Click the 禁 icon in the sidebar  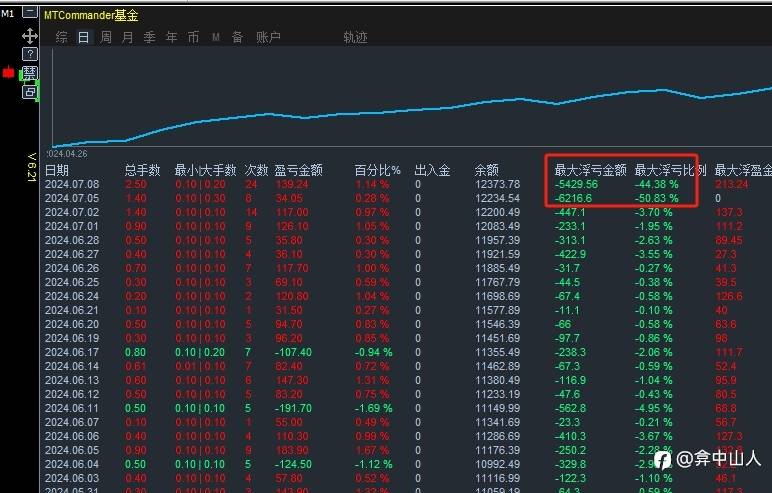coord(29,73)
